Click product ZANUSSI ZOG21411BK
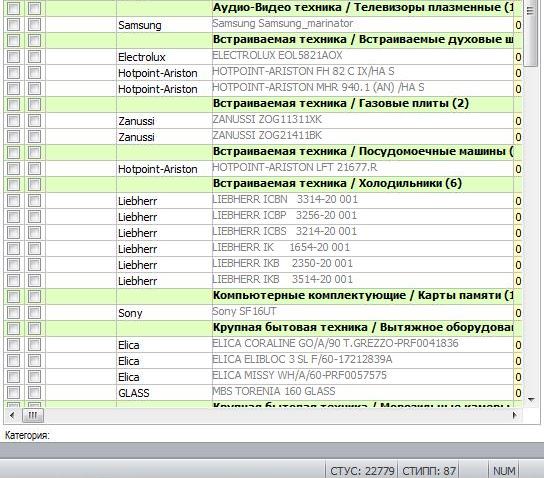This screenshot has width=544, height=478. 267,136
